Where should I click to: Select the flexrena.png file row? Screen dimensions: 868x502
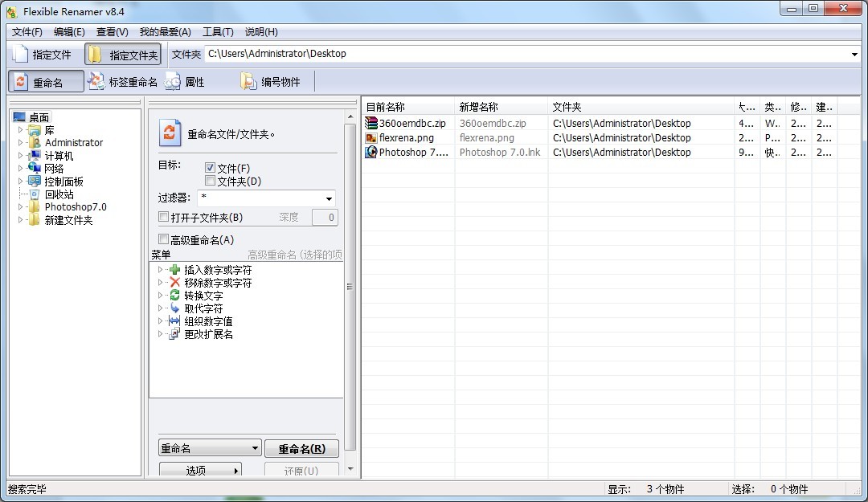click(x=406, y=138)
